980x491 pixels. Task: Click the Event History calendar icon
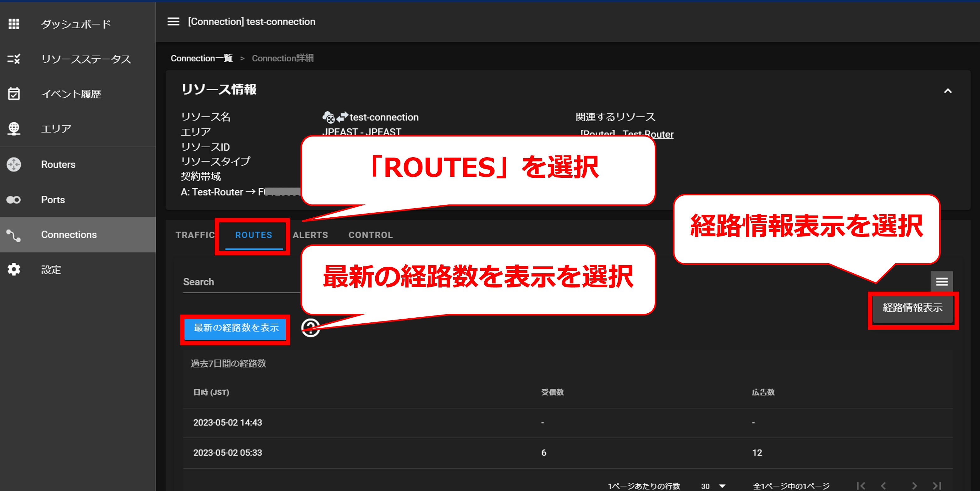point(14,94)
